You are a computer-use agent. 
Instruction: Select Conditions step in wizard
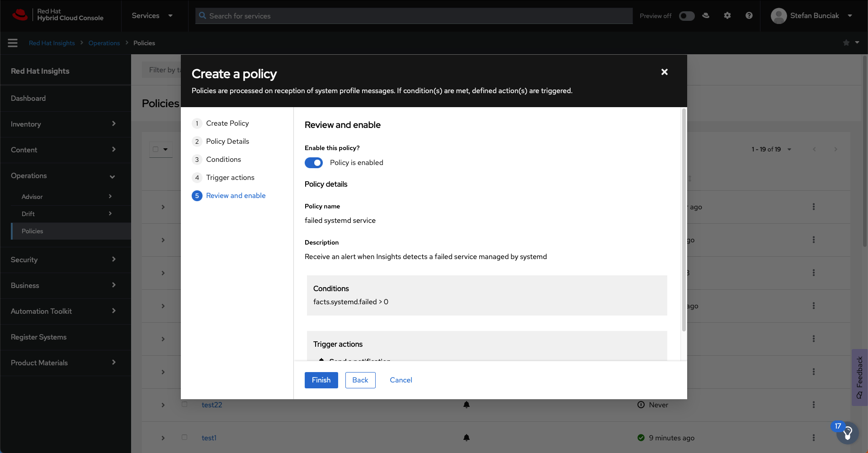(223, 160)
